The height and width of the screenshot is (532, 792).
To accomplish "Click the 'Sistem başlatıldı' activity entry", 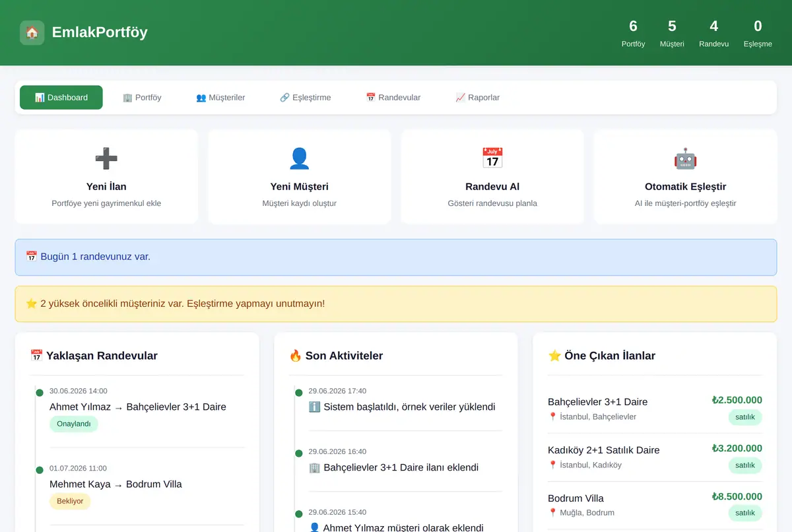I will (x=402, y=407).
